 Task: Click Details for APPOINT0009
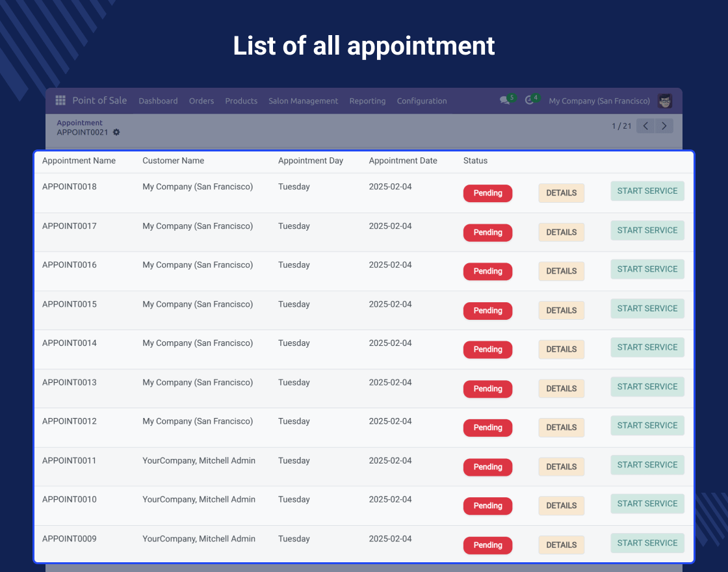[x=562, y=545]
